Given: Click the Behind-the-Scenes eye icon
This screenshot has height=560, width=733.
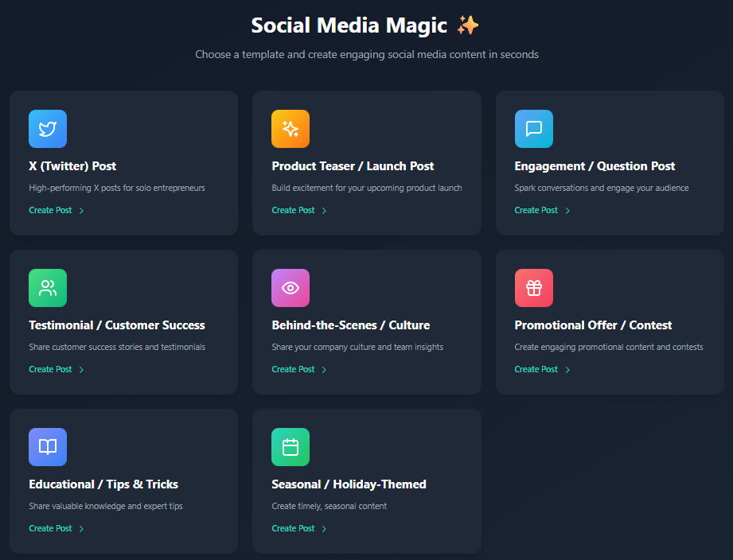Looking at the screenshot, I should pos(290,287).
